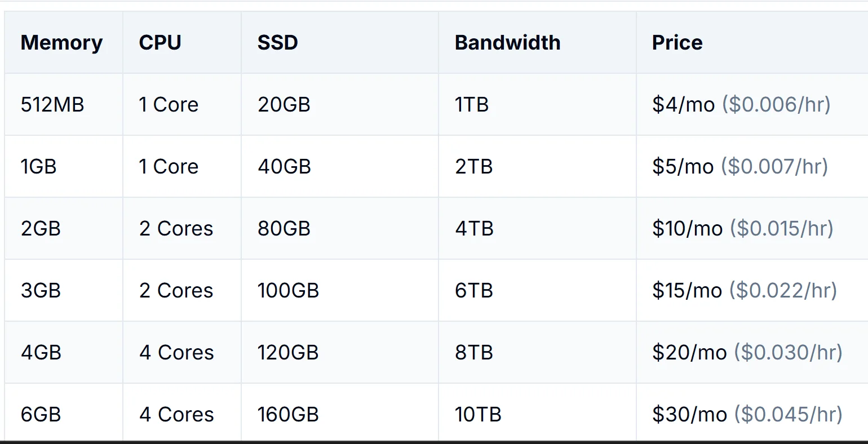The height and width of the screenshot is (444, 868).
Task: Select the 3GB memory cell
Action: [x=41, y=291]
